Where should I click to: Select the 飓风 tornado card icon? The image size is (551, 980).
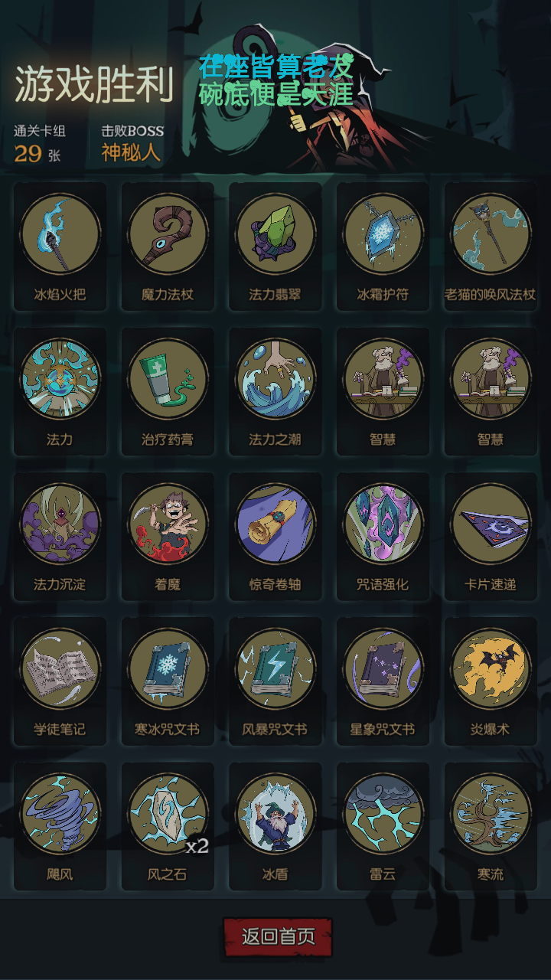click(60, 813)
